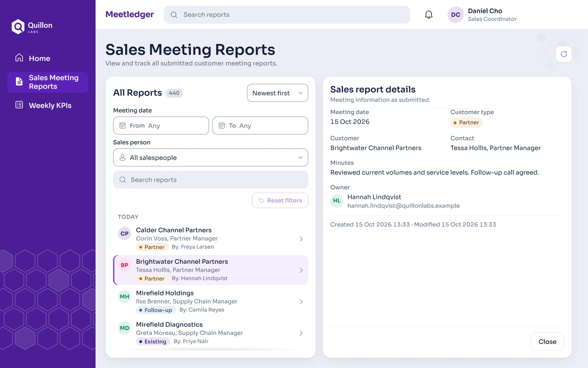Click 'Tessa Hollis, Partner Manager' contact in details

[496, 148]
